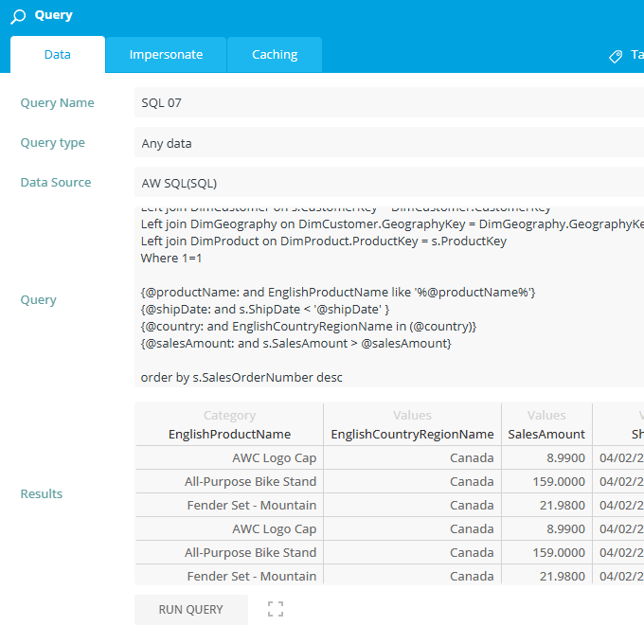Image resolution: width=644 pixels, height=644 pixels.
Task: Click the Query Name label
Action: coord(57,102)
